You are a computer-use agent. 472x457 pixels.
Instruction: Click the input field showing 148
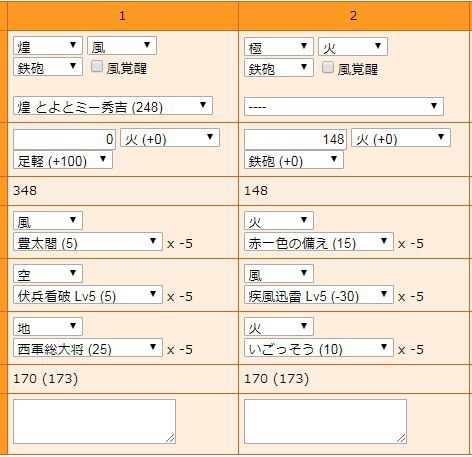[x=295, y=139]
